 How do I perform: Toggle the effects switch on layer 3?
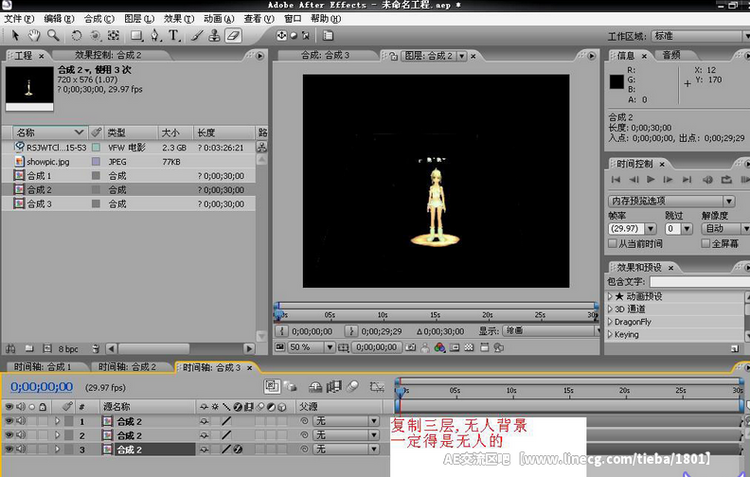click(238, 449)
